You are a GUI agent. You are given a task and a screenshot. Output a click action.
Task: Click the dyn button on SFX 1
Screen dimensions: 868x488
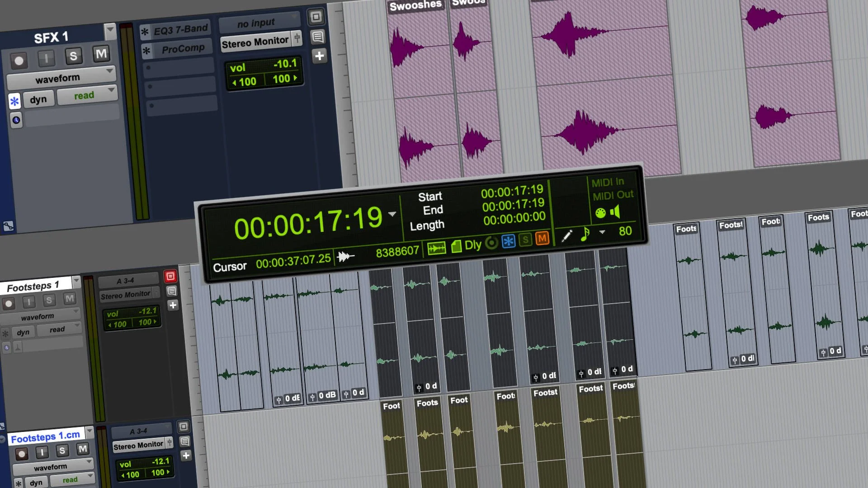38,99
